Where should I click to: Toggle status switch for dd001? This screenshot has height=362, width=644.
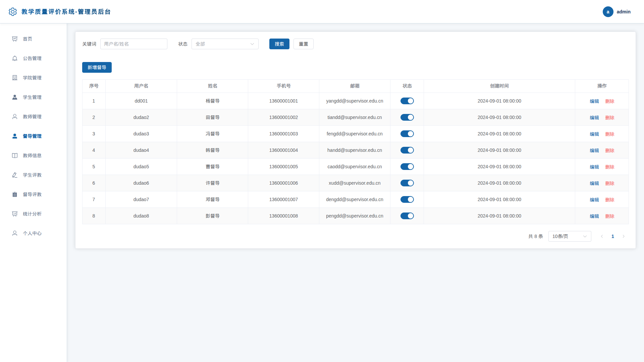(x=407, y=101)
